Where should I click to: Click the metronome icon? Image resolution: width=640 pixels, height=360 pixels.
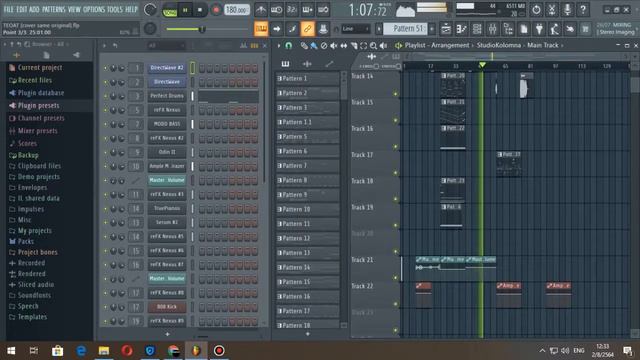click(261, 9)
